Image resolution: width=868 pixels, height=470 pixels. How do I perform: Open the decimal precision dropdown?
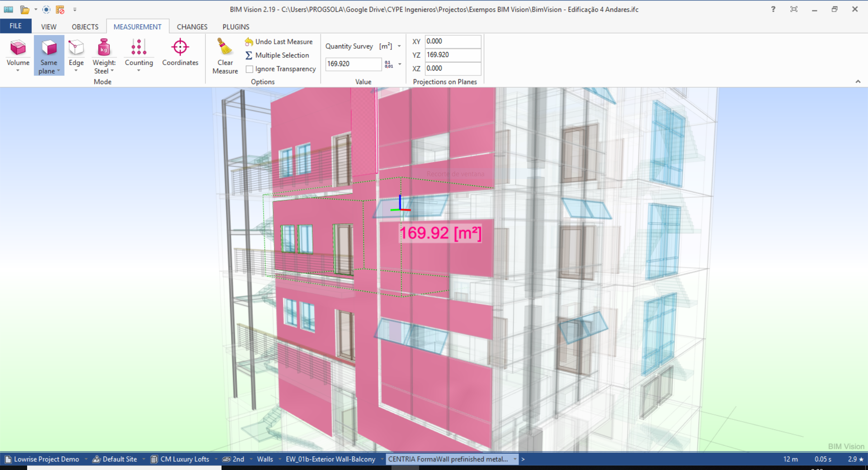pyautogui.click(x=400, y=64)
